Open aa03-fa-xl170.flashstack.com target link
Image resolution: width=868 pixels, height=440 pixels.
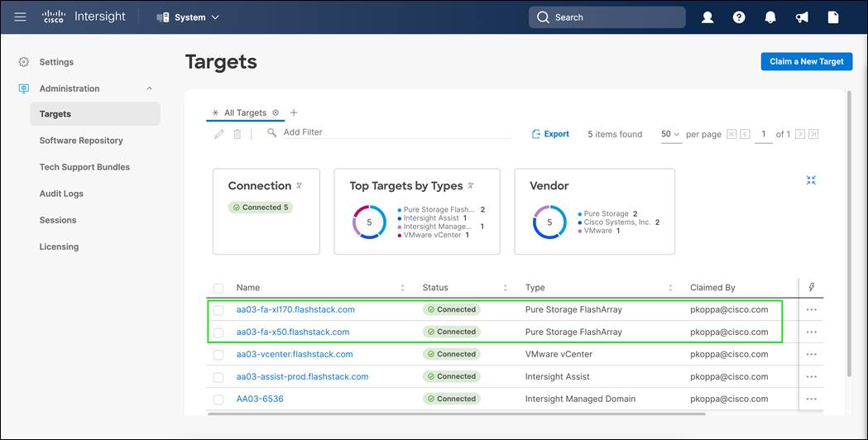(295, 309)
